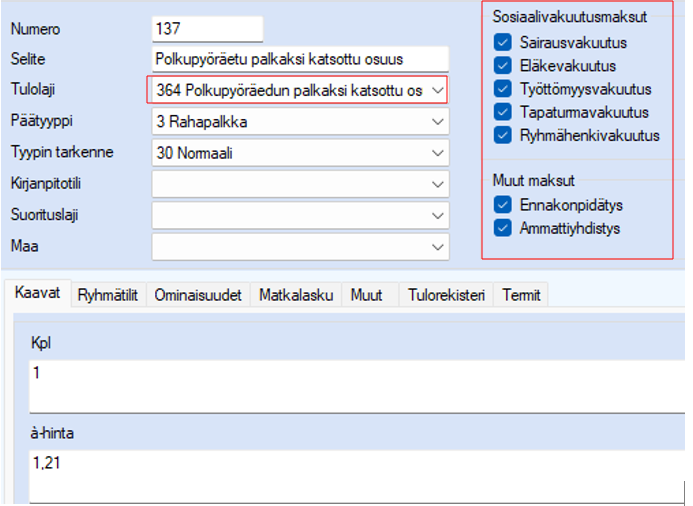Select the Termit tab

coord(521,295)
